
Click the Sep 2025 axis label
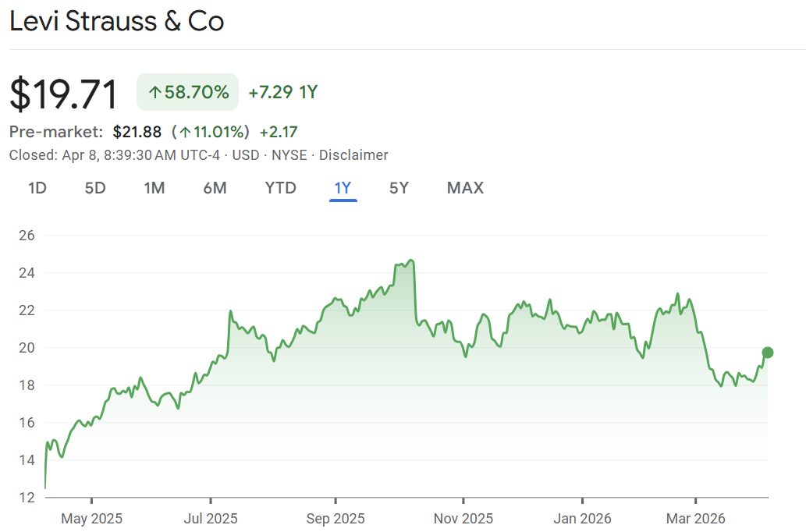click(x=336, y=518)
